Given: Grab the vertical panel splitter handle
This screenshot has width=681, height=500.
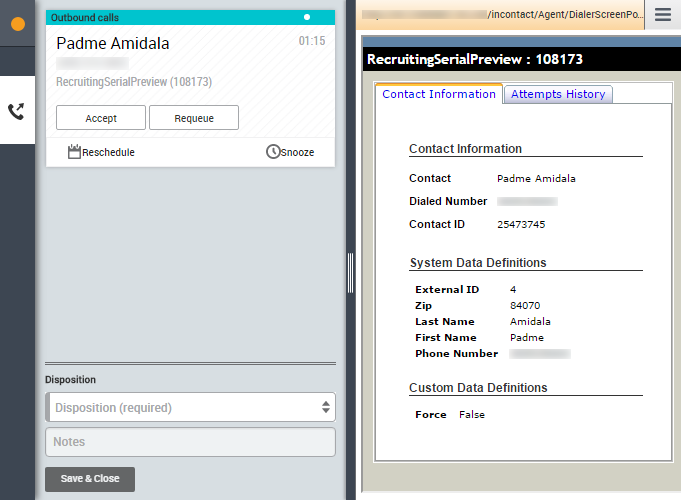Looking at the screenshot, I should pyautogui.click(x=351, y=272).
